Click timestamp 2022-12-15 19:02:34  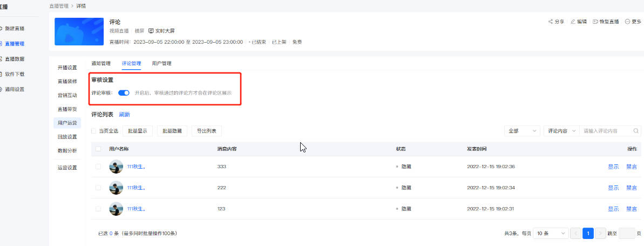(x=491, y=188)
